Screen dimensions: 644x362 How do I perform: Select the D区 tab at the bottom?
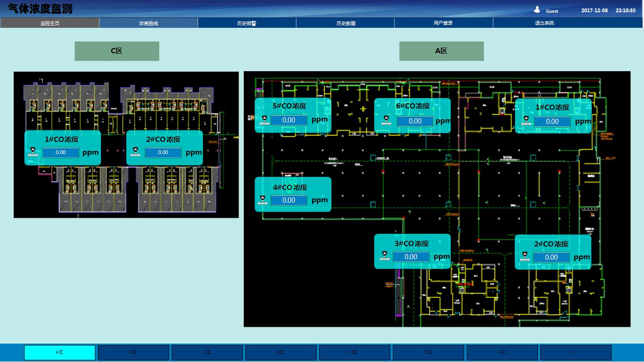pyautogui.click(x=281, y=353)
